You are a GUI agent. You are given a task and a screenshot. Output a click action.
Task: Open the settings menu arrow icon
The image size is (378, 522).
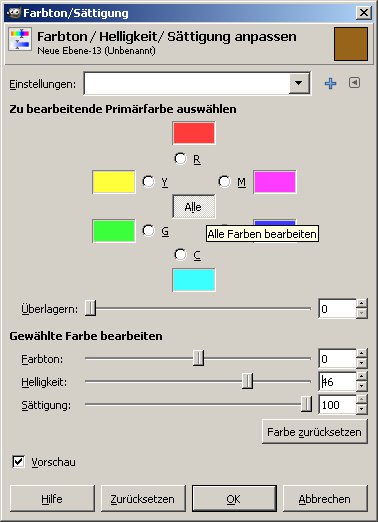click(354, 82)
